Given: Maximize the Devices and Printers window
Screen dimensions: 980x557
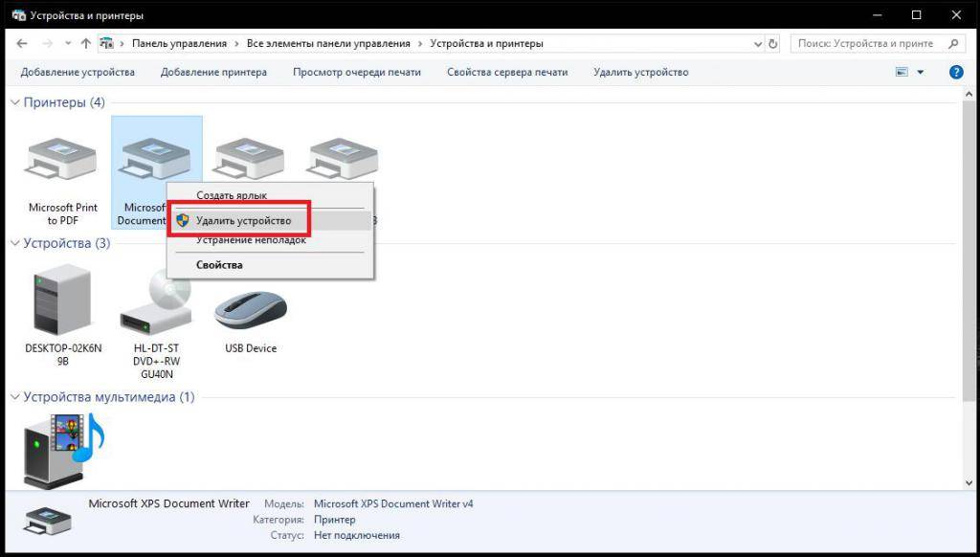Looking at the screenshot, I should [x=916, y=15].
